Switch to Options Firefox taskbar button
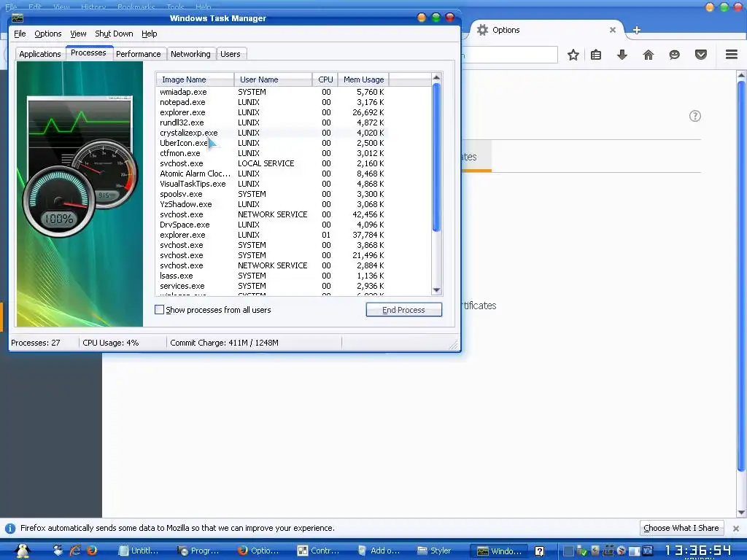The width and height of the screenshot is (747, 560). (x=258, y=551)
